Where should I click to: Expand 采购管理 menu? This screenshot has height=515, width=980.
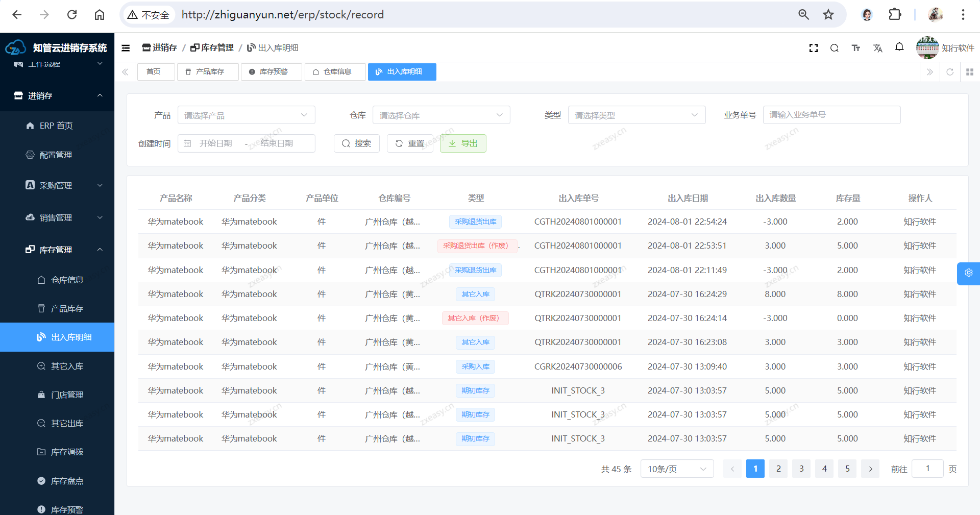pos(57,185)
